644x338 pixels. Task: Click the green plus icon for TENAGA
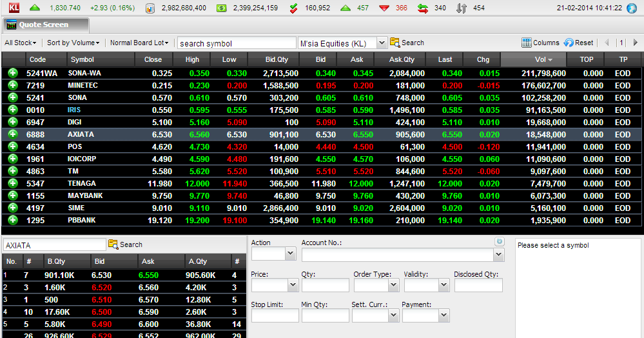pyautogui.click(x=13, y=183)
